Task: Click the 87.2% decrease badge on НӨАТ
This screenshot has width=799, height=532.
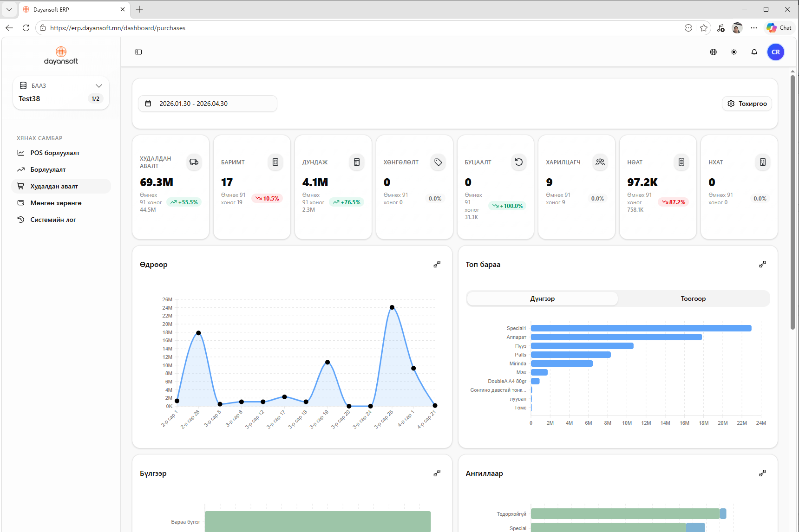Action: pos(673,202)
